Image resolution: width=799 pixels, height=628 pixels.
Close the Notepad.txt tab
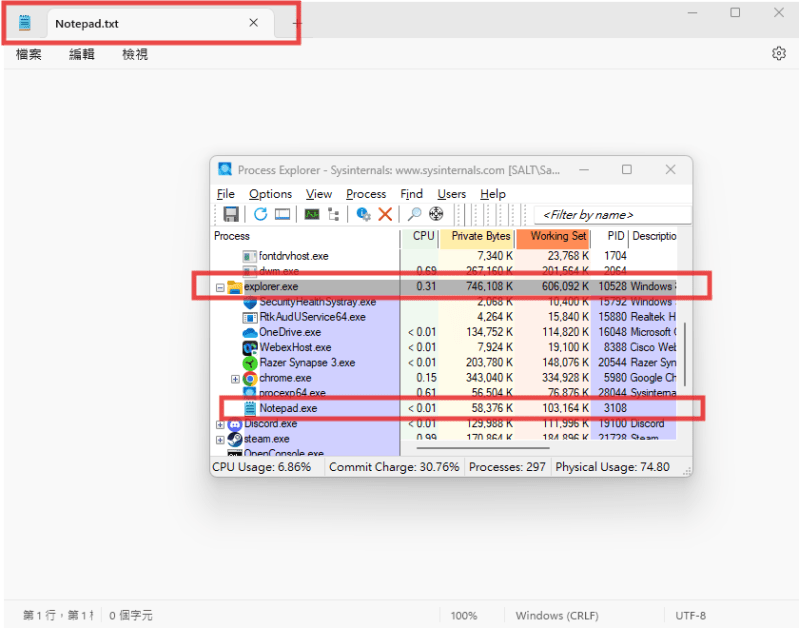tap(253, 23)
